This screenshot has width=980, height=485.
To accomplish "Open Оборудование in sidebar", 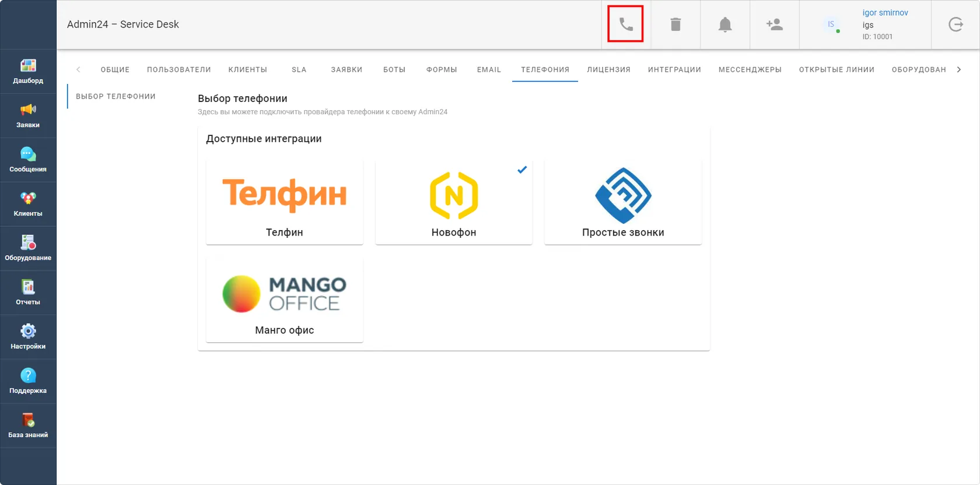I will 28,249.
